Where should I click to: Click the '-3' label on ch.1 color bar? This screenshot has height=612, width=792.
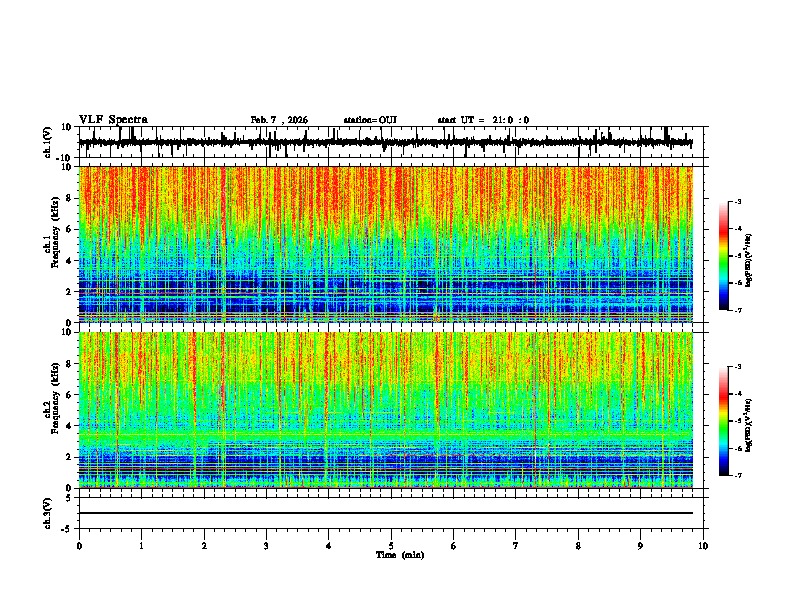pos(738,201)
